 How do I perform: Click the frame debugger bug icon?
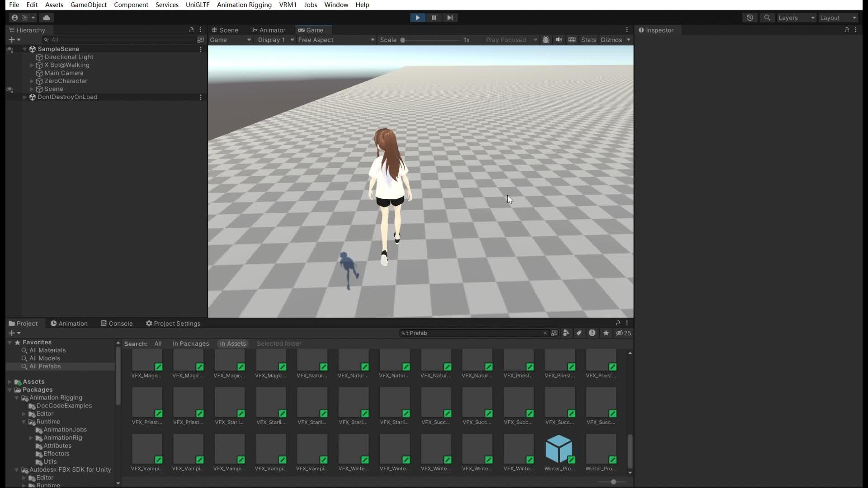tap(546, 40)
